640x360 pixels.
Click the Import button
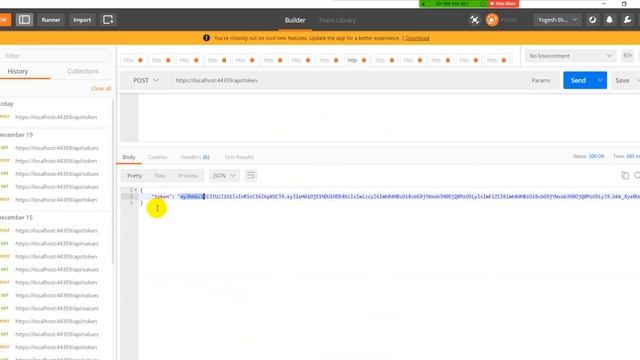coord(82,20)
